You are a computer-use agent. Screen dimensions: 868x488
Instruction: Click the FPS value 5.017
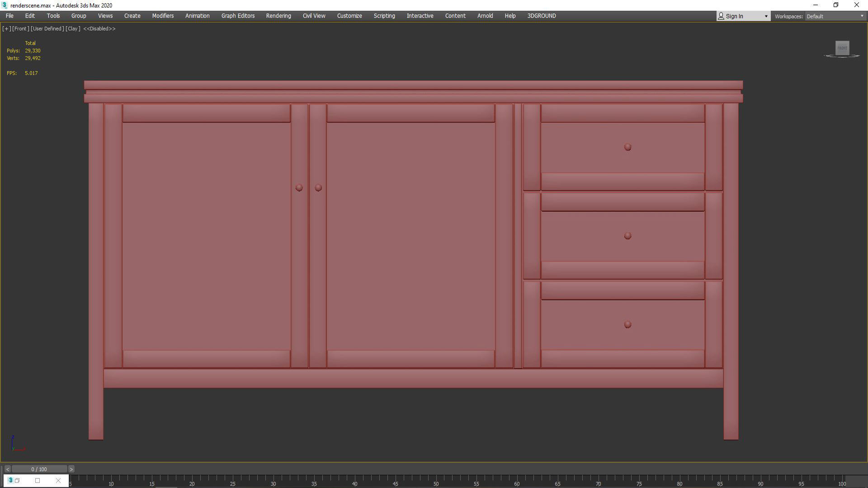point(31,73)
